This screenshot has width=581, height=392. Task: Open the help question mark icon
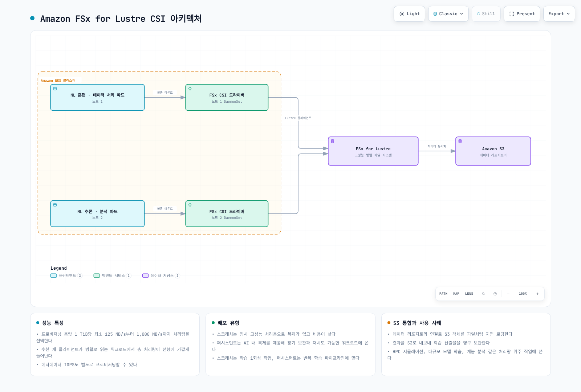pyautogui.click(x=495, y=294)
